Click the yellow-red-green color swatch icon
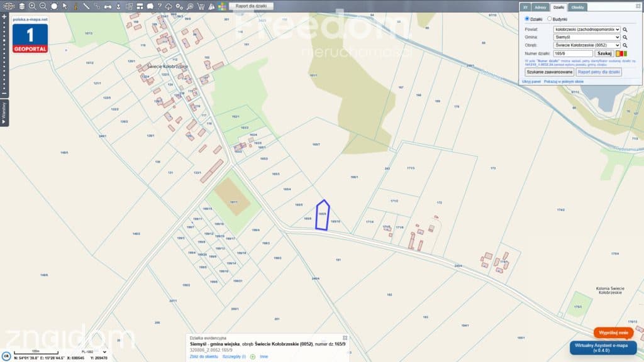644x362 pixels. [x=621, y=53]
